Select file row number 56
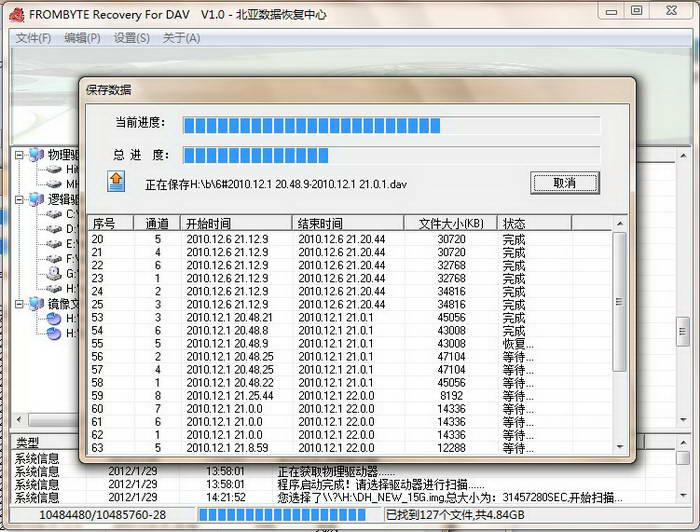 point(350,357)
